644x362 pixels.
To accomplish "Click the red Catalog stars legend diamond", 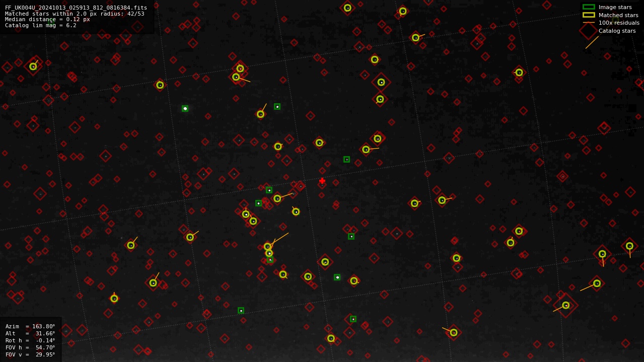I will (589, 31).
